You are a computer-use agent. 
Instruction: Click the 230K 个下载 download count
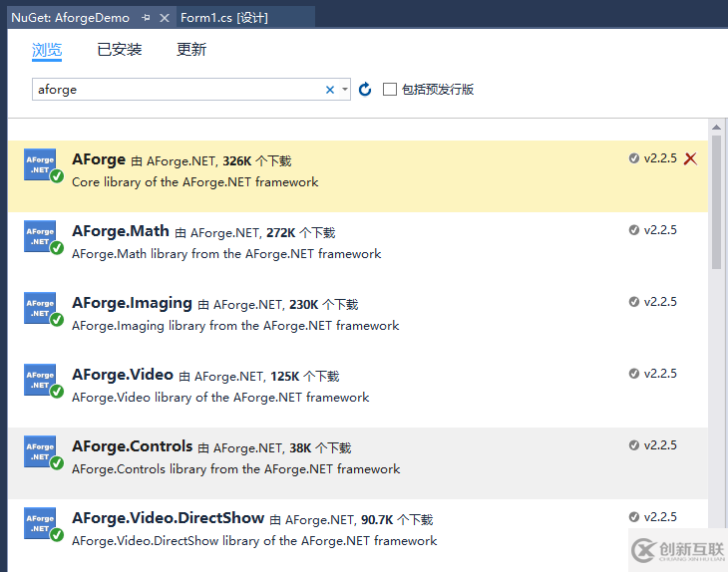(323, 305)
